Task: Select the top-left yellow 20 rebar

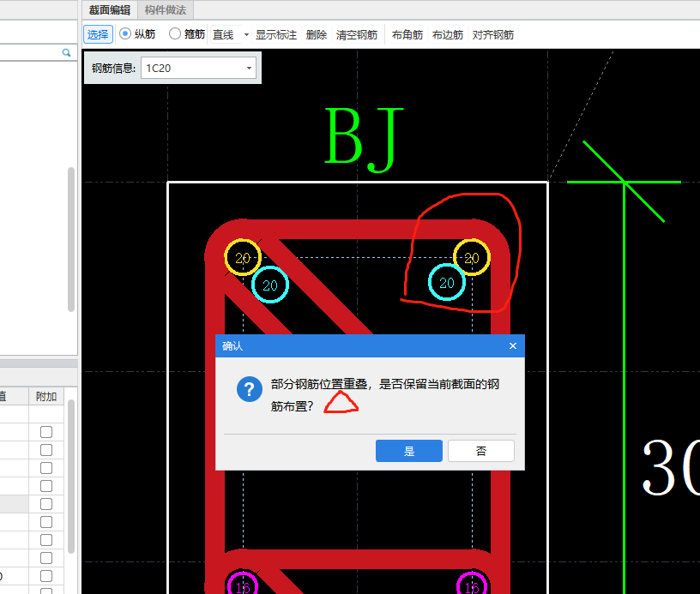Action: (243, 257)
